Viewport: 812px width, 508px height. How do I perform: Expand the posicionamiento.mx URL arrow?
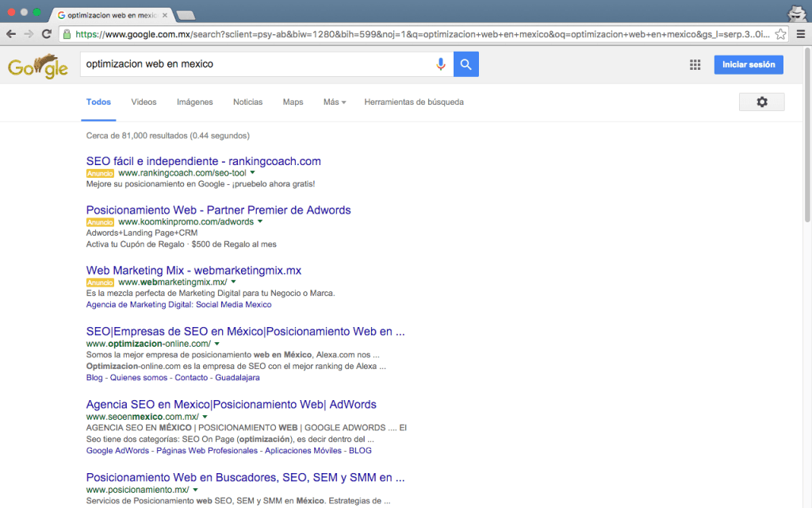click(195, 490)
